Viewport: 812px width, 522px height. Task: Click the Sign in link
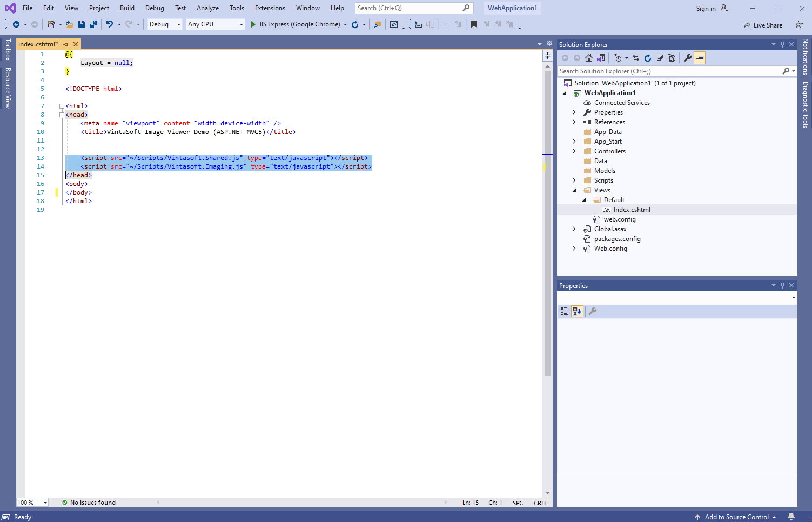pos(706,9)
